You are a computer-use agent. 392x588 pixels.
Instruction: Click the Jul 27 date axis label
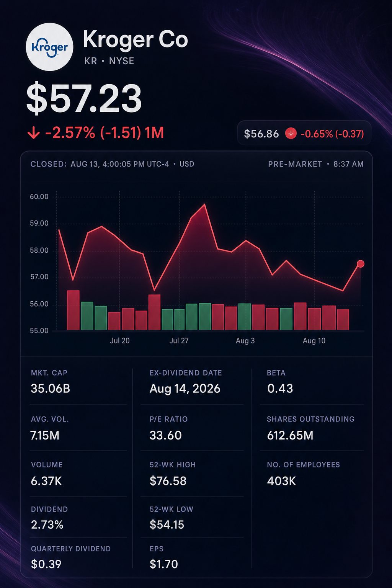click(x=179, y=341)
